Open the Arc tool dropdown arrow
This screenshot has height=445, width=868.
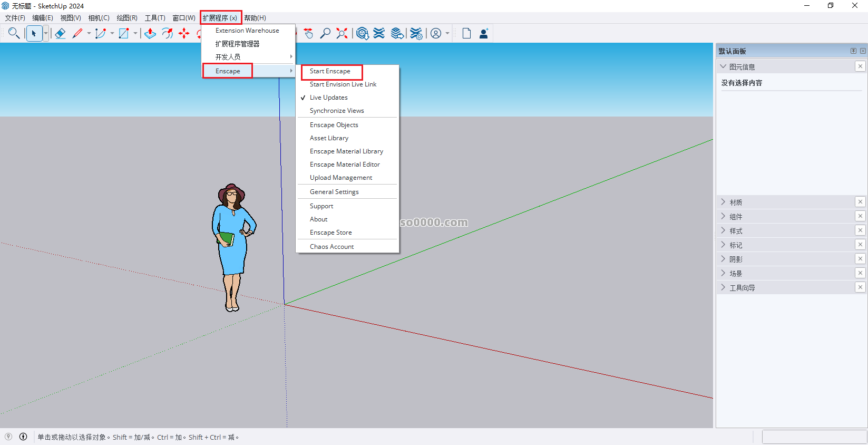click(x=112, y=33)
